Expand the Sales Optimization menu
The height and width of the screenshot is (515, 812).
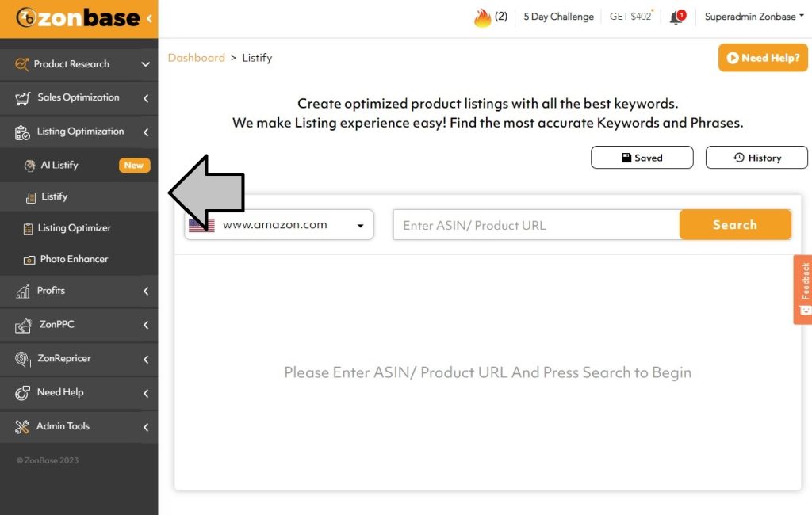[x=146, y=97]
